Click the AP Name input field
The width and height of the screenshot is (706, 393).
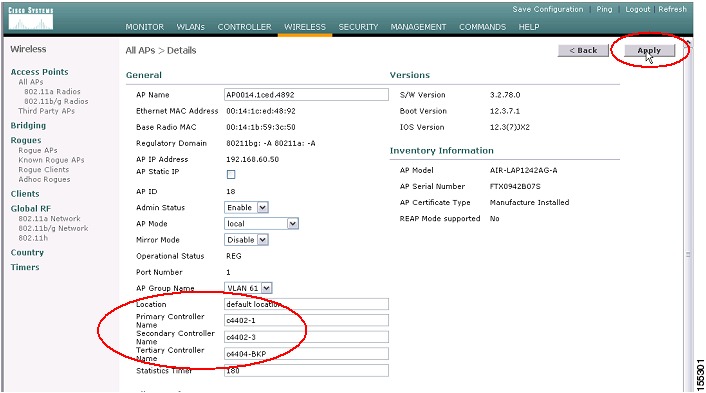tap(306, 95)
